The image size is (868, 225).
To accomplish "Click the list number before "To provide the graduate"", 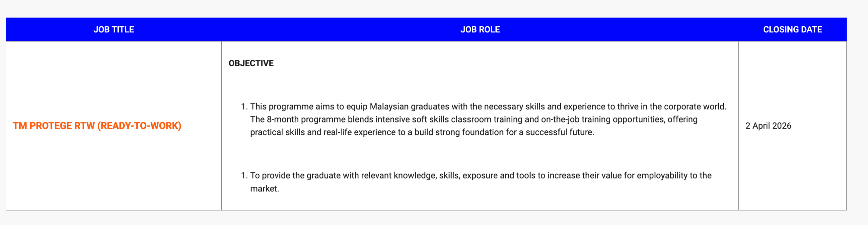I will [x=244, y=175].
